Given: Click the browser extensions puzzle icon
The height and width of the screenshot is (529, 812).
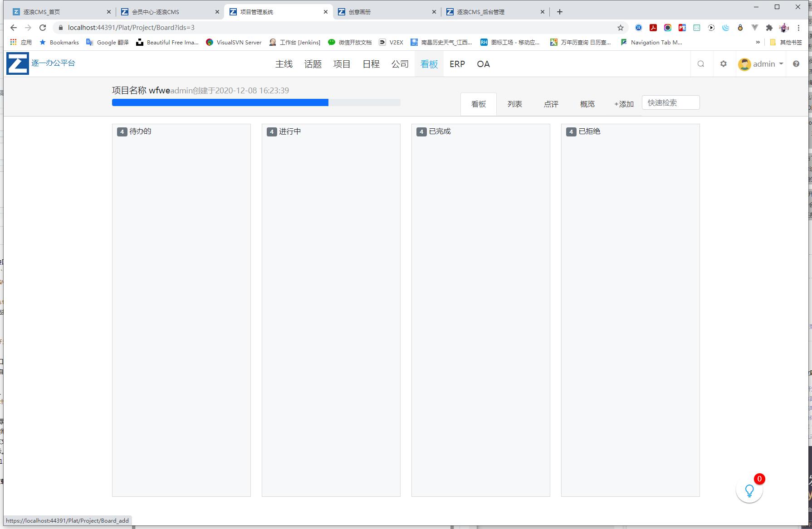Looking at the screenshot, I should (x=769, y=28).
